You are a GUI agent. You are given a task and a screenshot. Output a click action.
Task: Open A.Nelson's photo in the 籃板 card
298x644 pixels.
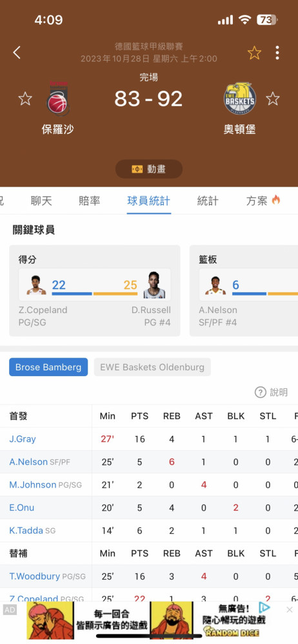coord(215,285)
